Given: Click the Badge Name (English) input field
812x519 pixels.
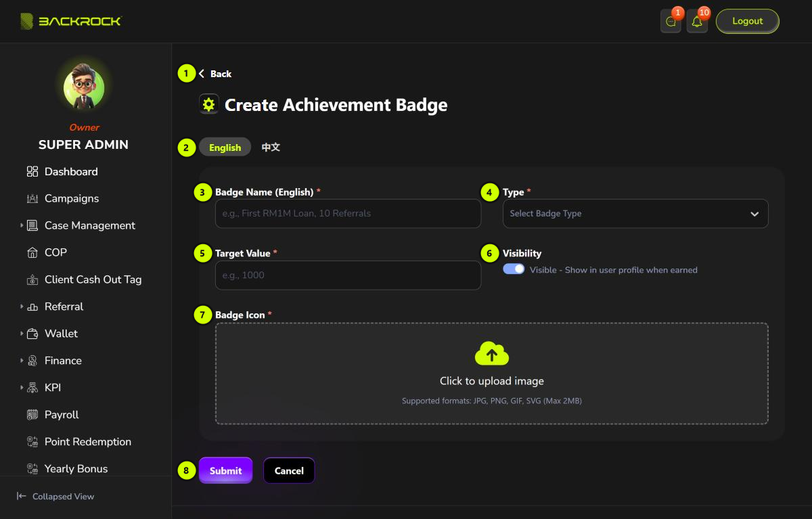Looking at the screenshot, I should coord(348,213).
